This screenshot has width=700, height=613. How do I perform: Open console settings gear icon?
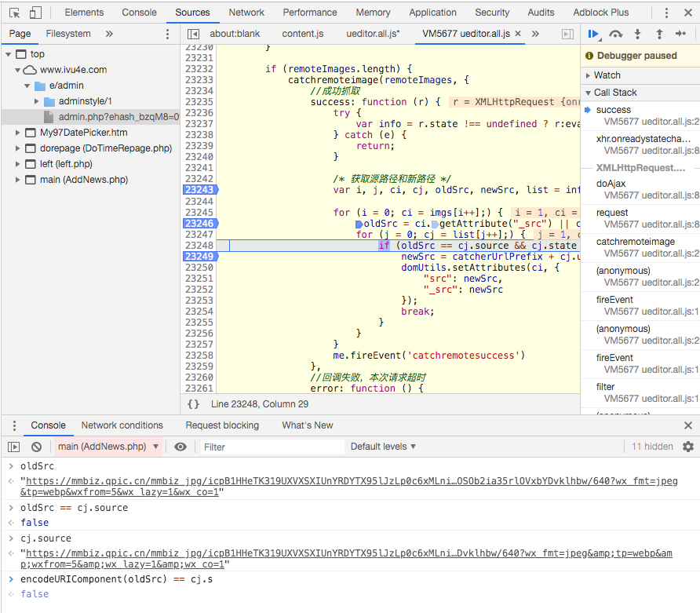point(688,447)
